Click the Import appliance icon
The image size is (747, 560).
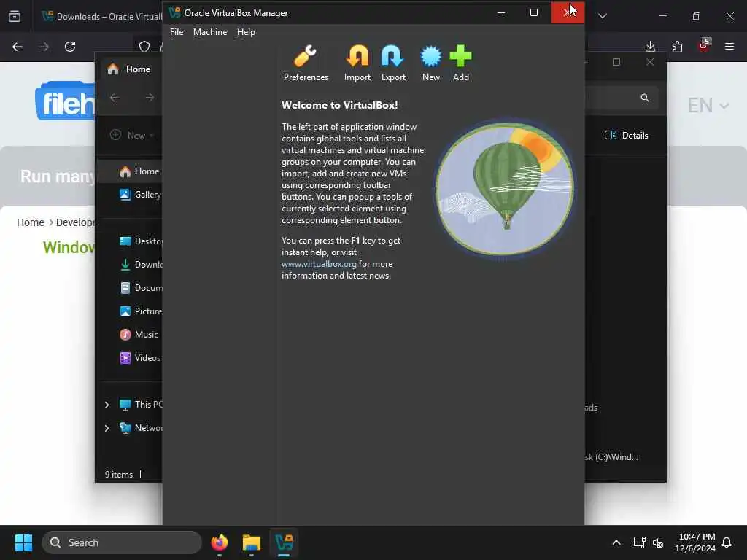(357, 63)
